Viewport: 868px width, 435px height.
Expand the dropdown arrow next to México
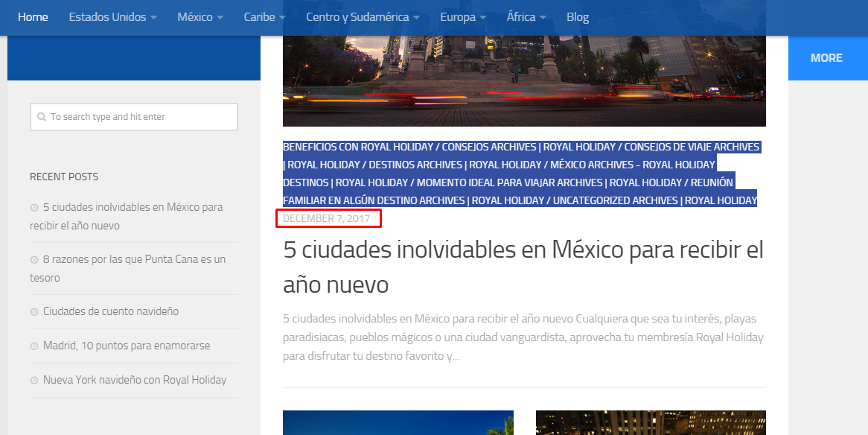pyautogui.click(x=220, y=18)
